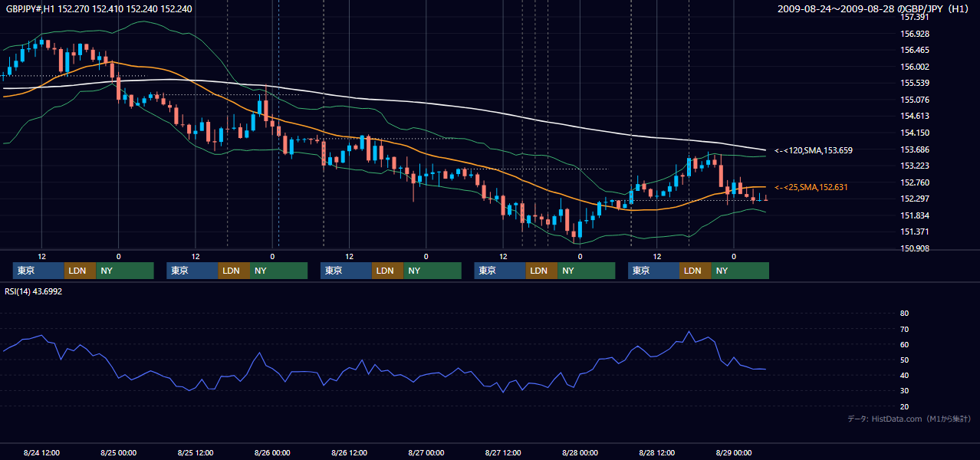Click the 東京 session block for 8/25
This screenshot has height=460, width=980.
point(192,271)
